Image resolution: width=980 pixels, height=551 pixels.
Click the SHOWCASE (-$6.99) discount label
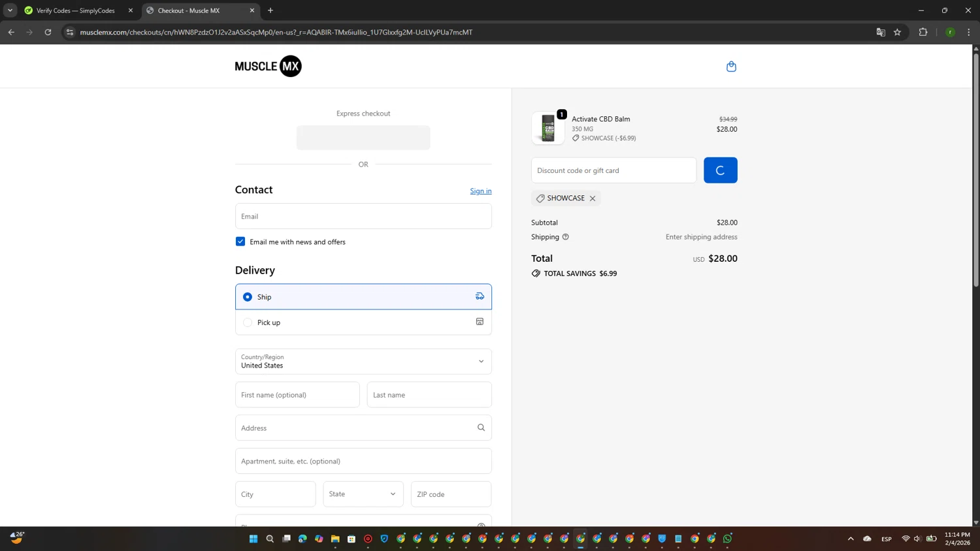pos(604,138)
